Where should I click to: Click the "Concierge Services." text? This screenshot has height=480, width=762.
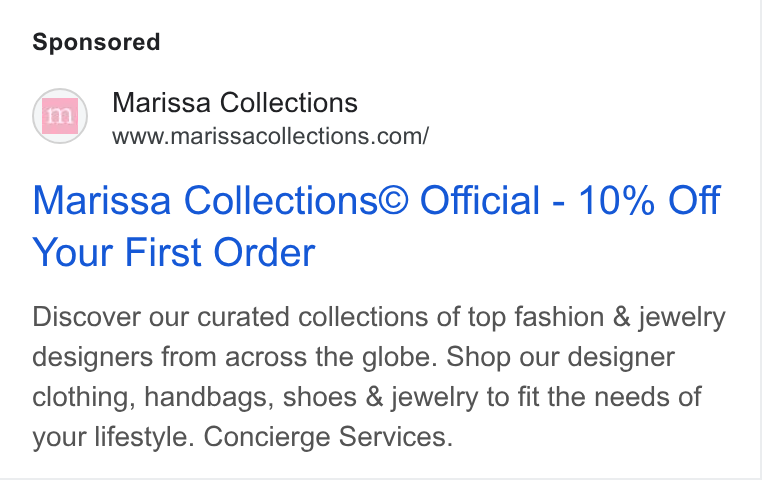pyautogui.click(x=328, y=436)
